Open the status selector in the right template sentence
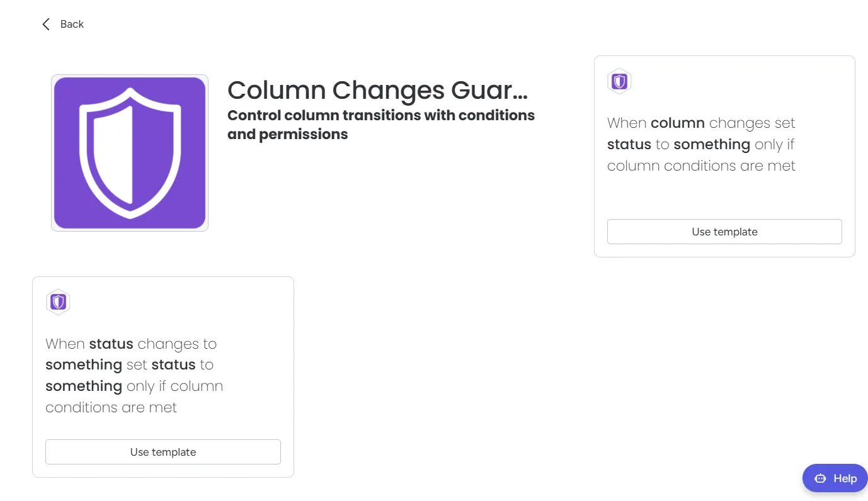 (x=629, y=144)
